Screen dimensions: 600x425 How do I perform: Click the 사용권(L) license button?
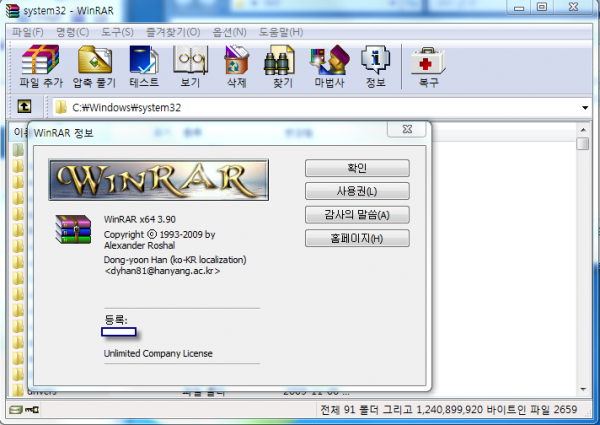[x=357, y=191]
